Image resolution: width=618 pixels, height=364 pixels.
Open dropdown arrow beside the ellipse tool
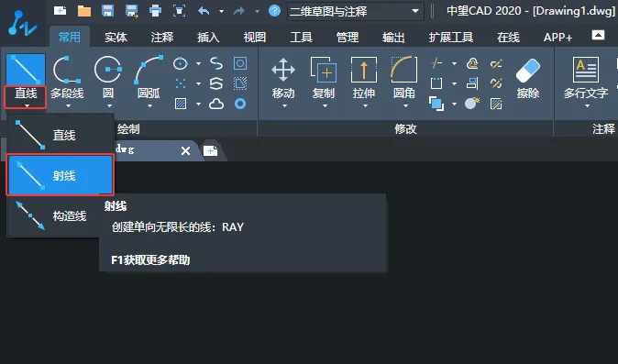(x=198, y=63)
